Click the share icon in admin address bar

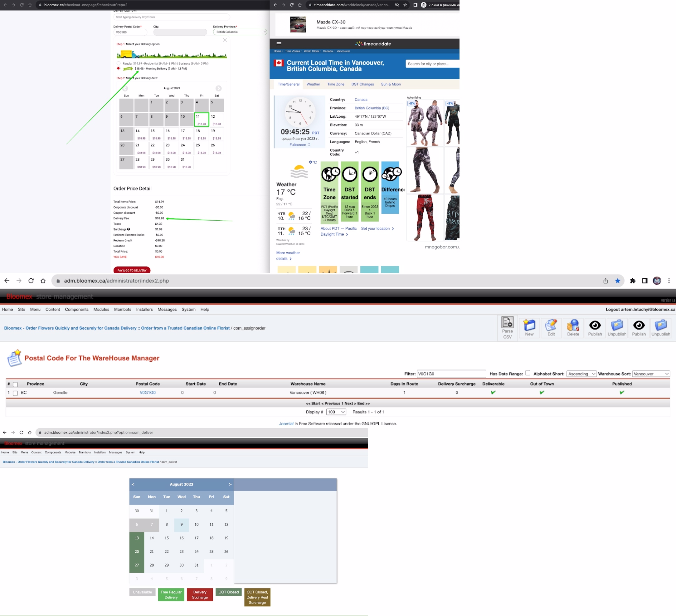(x=605, y=281)
